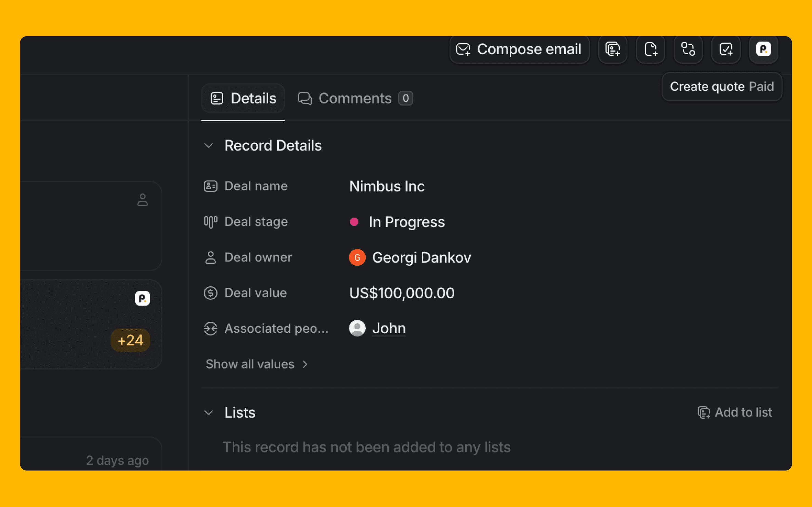812x507 pixels.
Task: Click Add to list button
Action: (x=735, y=412)
